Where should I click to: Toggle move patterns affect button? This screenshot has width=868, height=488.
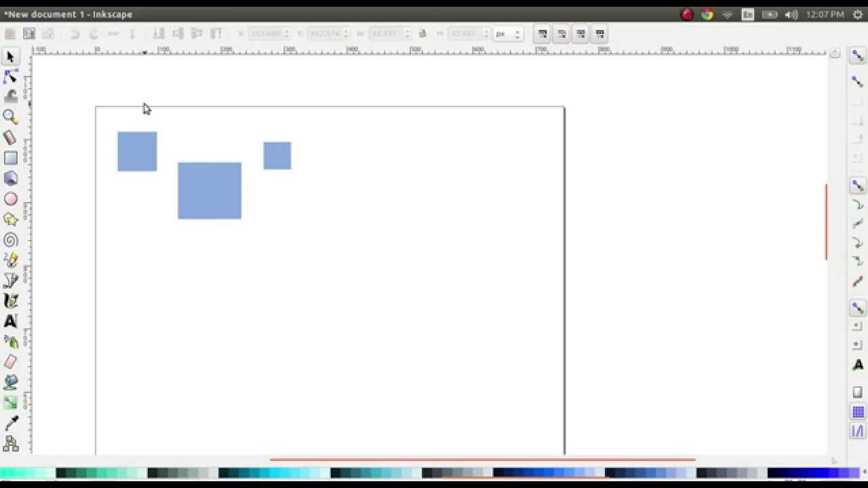[599, 33]
